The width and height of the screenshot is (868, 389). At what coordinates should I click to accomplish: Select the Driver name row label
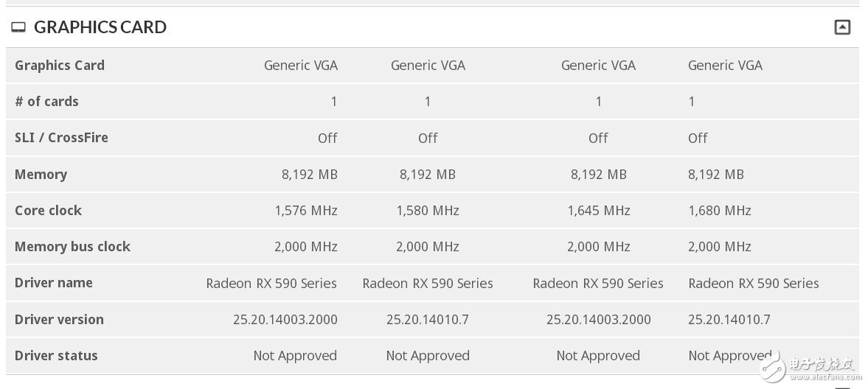(x=54, y=283)
